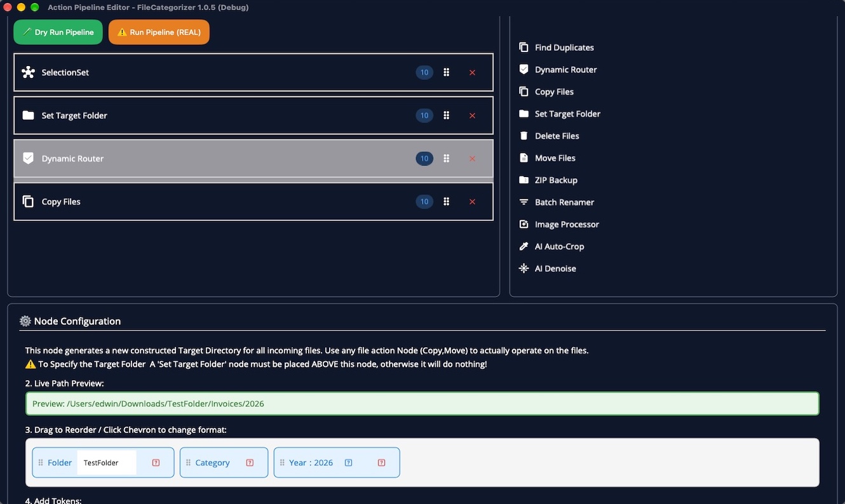Add an AI Auto-Crop action
This screenshot has width=845, height=504.
559,246
